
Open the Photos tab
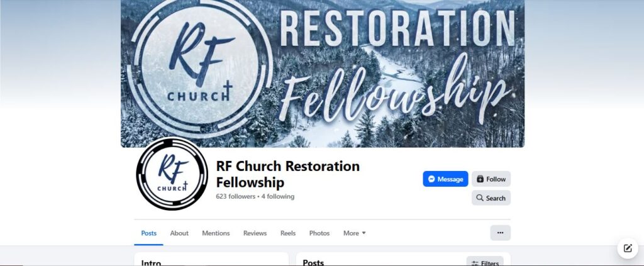pos(319,233)
